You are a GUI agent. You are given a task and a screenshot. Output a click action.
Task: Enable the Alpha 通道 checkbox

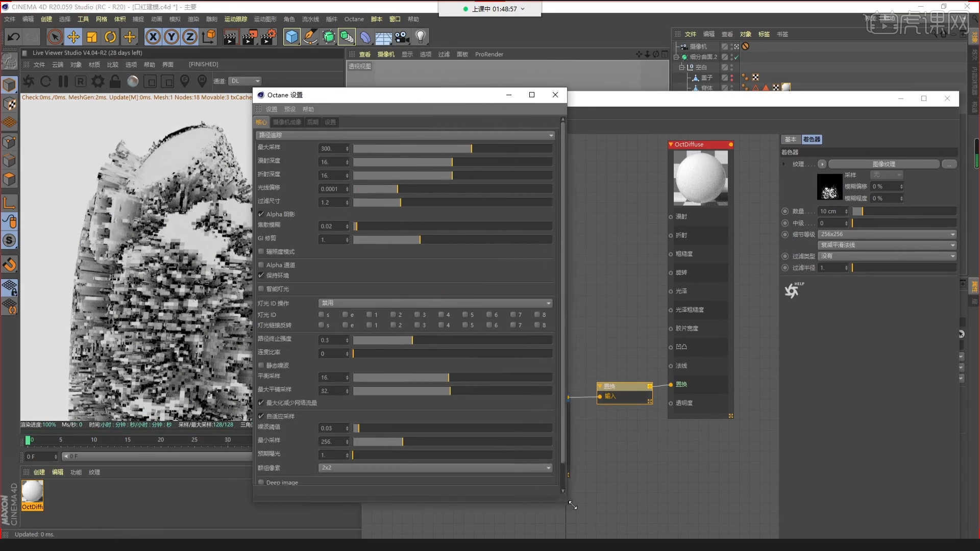pos(261,265)
